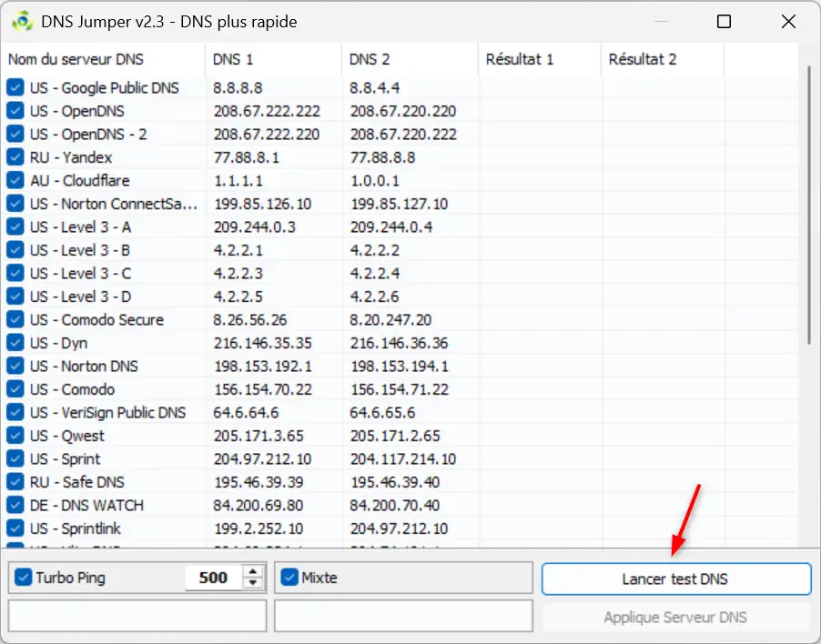Click the DNS 2 address 216.146.36.36
Image resolution: width=821 pixels, height=644 pixels.
point(399,343)
